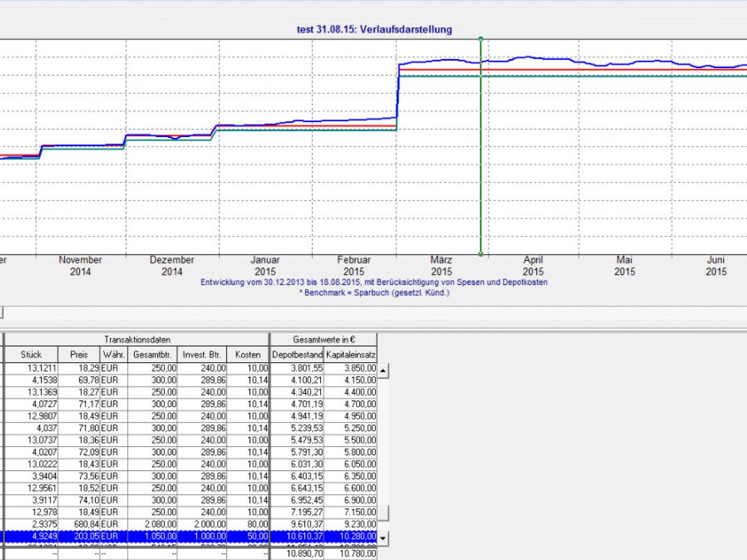The image size is (747, 560).
Task: Click the Invest. Btr. column header
Action: coord(201,355)
